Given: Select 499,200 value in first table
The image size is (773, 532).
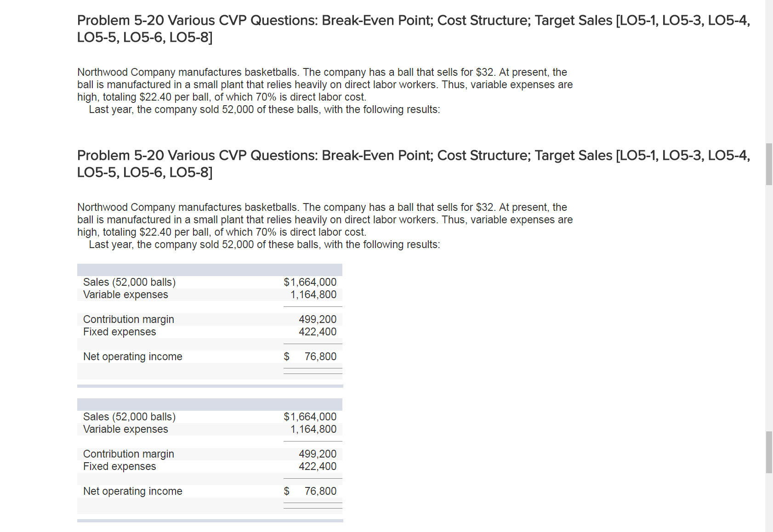Looking at the screenshot, I should (318, 319).
